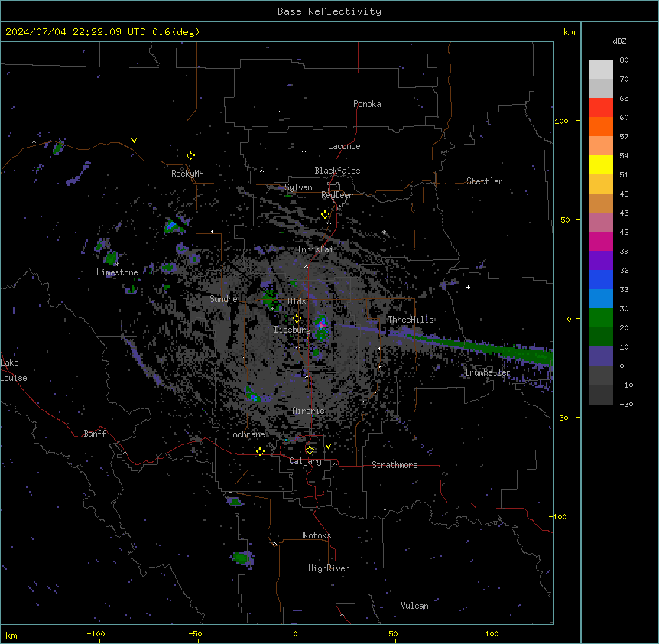Click the white caret marker southwest of Ponoka
The width and height of the screenshot is (659, 644).
click(280, 112)
